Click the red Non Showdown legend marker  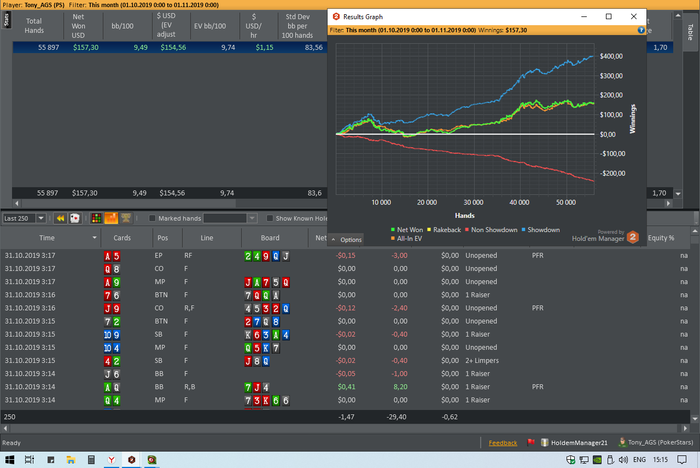(x=467, y=230)
